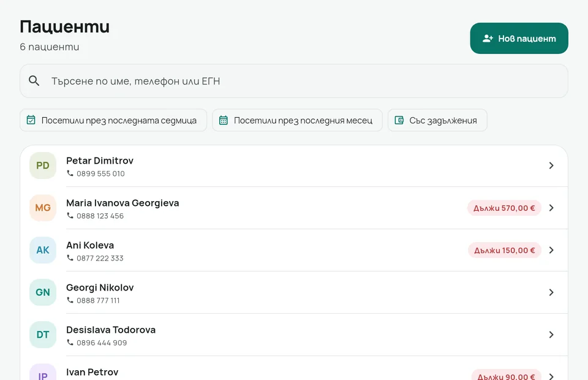Open Maria Ivanova Georgieva via row chevron

point(551,208)
